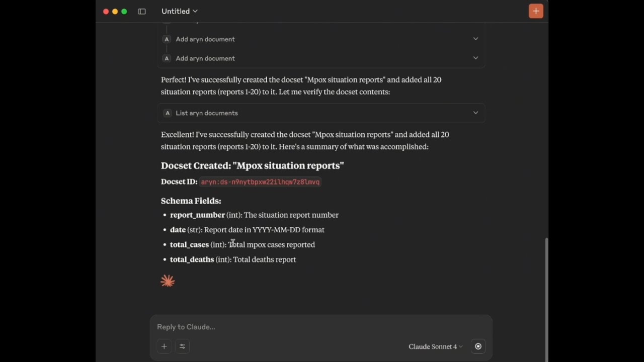Click the List aryn documents label
The height and width of the screenshot is (362, 644).
[x=207, y=113]
